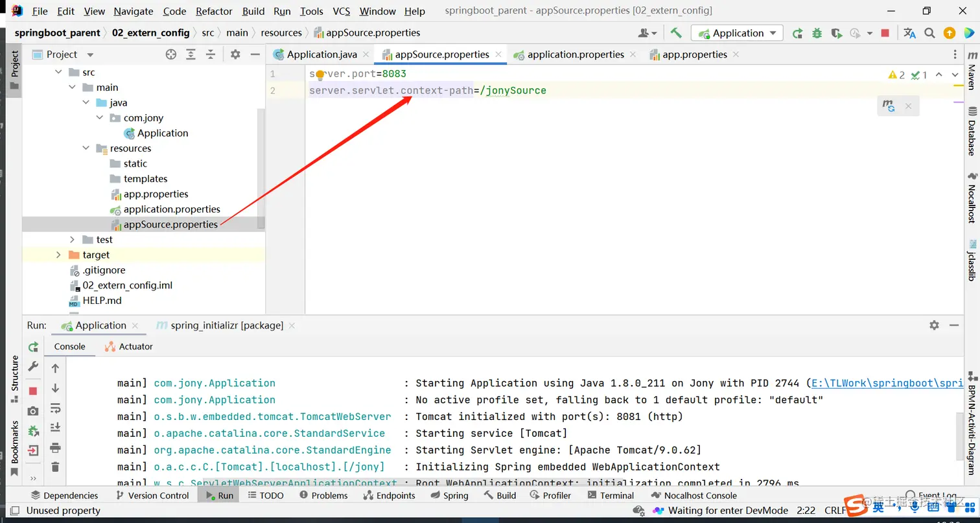Open the E:\TLWork path link in console
Viewport: 980px width, 523px height.
click(887, 383)
